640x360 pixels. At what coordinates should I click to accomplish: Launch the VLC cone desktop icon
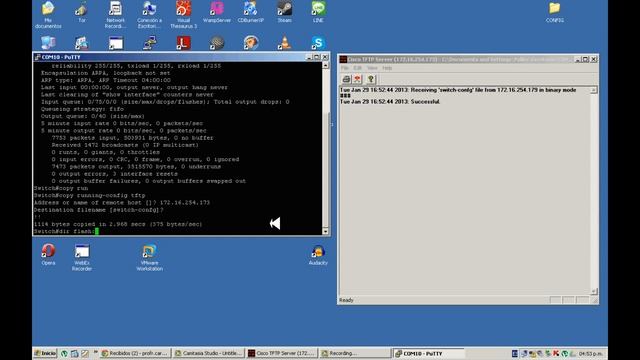284,42
